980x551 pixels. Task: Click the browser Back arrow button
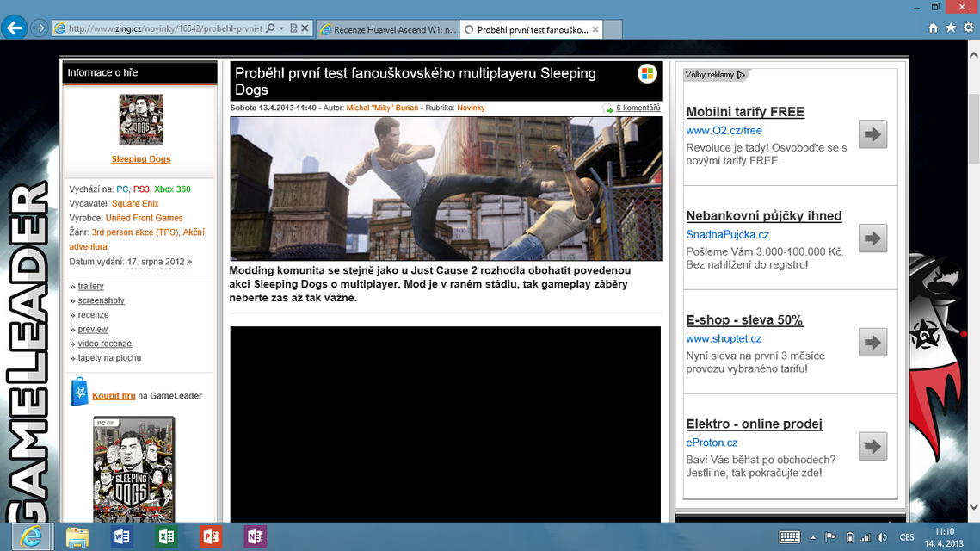14,28
